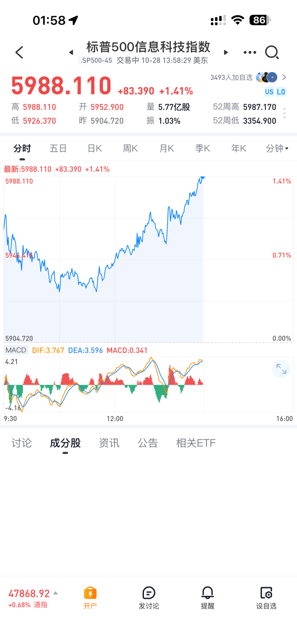Switch to the 五日 chart tab

click(x=58, y=148)
